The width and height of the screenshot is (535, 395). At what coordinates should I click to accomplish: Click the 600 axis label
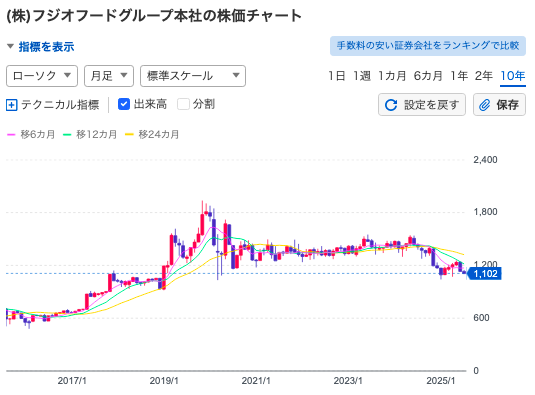[x=481, y=318]
